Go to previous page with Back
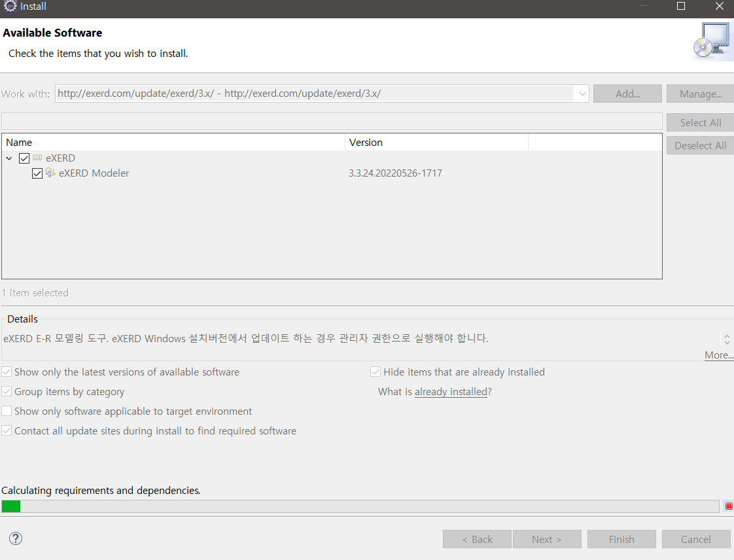 point(477,540)
